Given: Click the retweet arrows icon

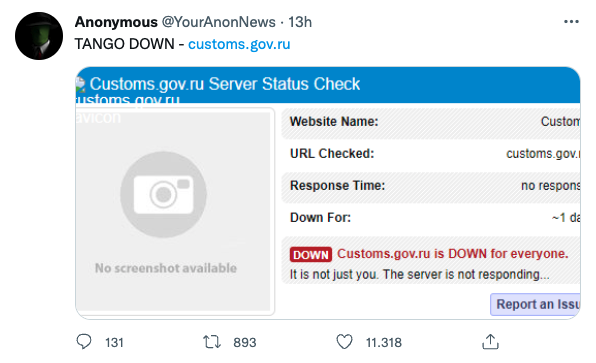Looking at the screenshot, I should point(212,342).
